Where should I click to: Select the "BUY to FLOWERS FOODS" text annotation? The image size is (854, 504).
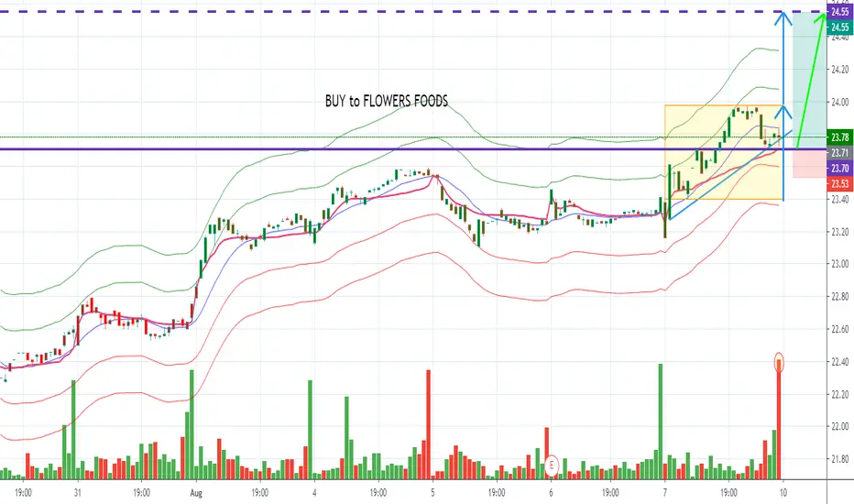[386, 101]
